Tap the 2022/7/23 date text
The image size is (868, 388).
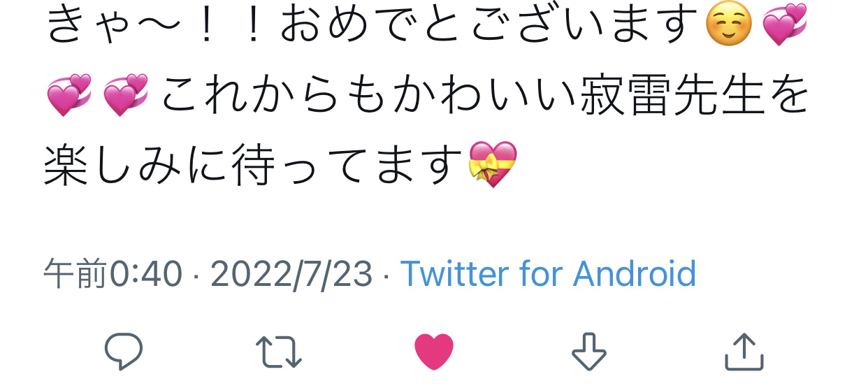pyautogui.click(x=291, y=274)
